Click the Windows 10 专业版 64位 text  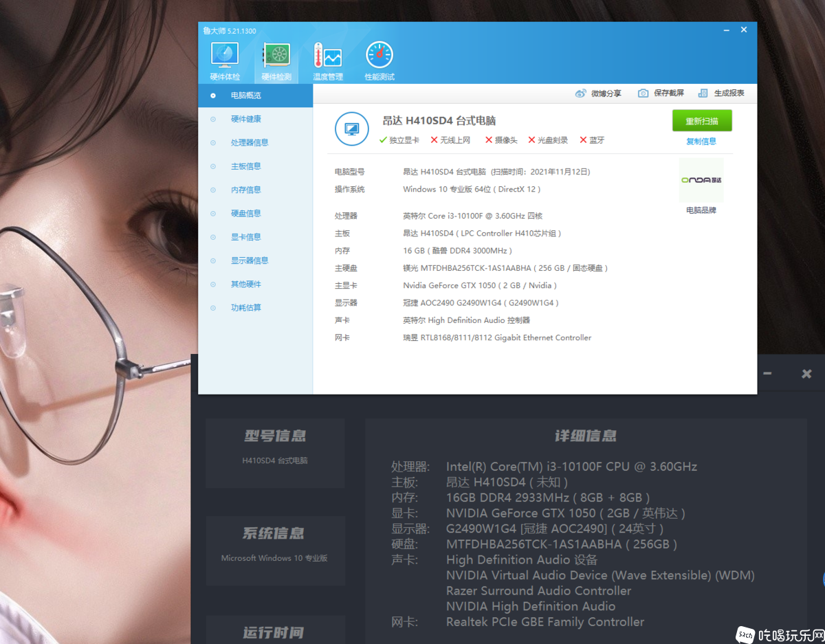coord(472,189)
